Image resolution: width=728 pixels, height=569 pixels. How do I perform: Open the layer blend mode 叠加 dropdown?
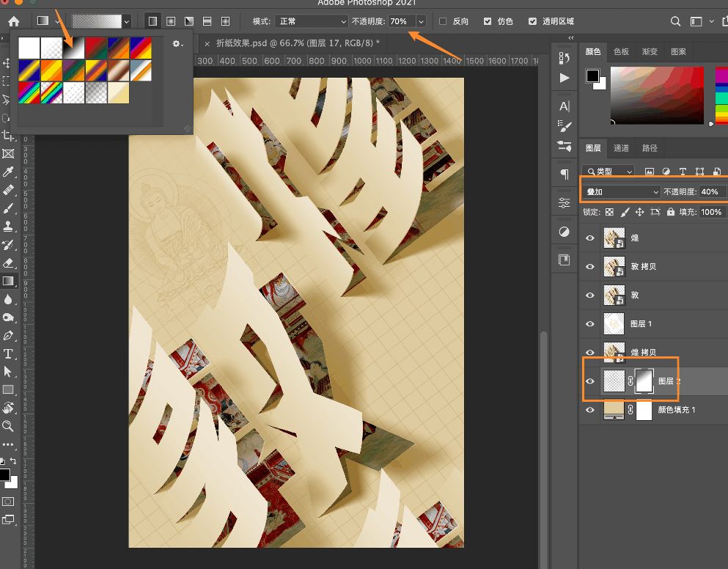(x=622, y=192)
